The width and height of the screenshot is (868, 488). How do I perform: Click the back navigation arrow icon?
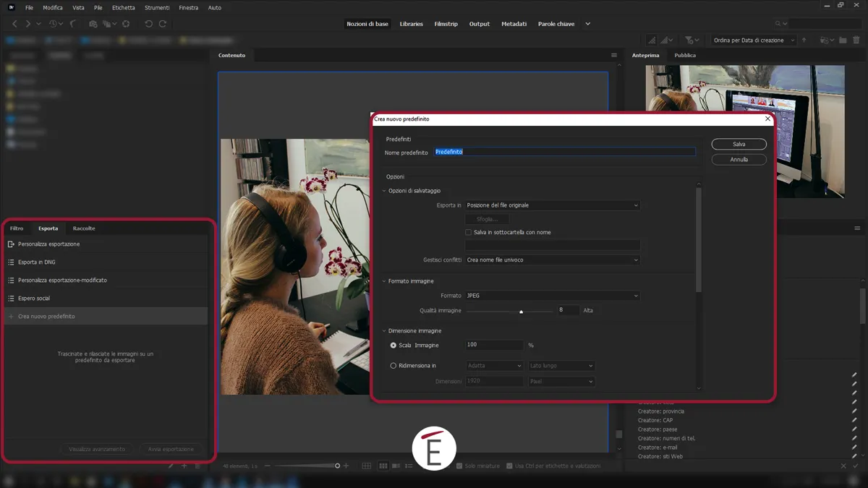point(16,23)
